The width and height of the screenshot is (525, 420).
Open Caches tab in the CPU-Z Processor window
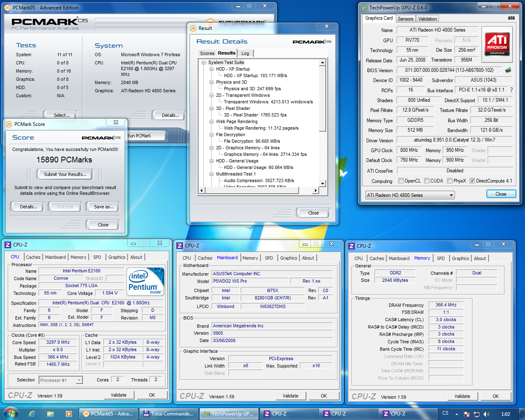(x=33, y=257)
